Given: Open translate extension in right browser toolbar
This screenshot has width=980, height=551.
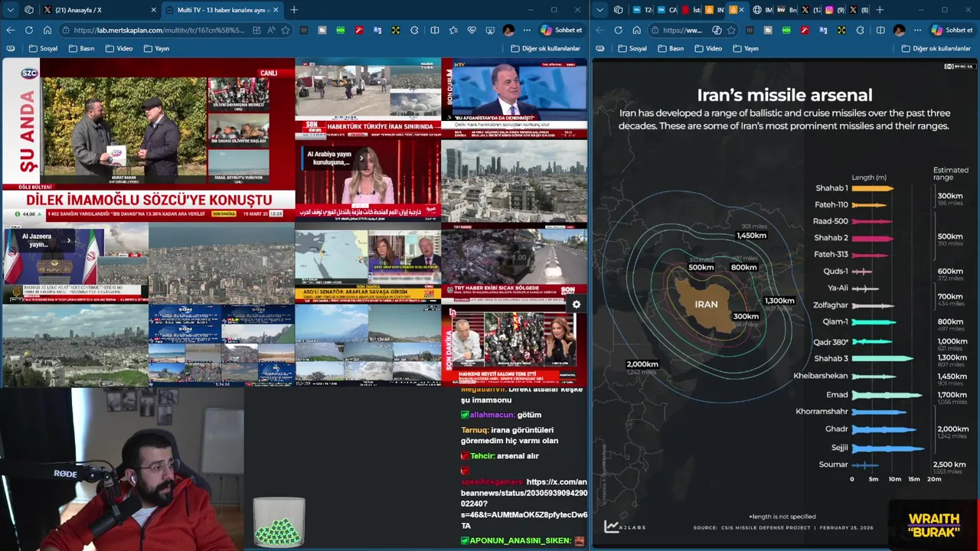Looking at the screenshot, I should point(823,30).
